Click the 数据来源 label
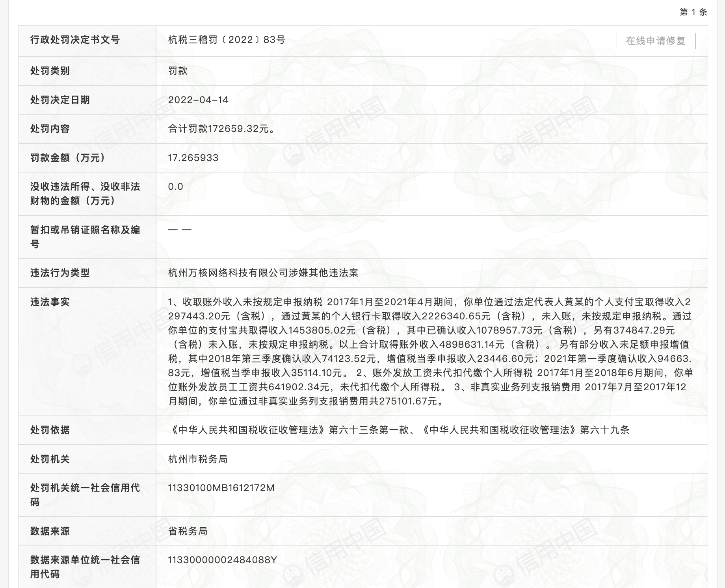Image resolution: width=725 pixels, height=588 pixels. (50, 531)
